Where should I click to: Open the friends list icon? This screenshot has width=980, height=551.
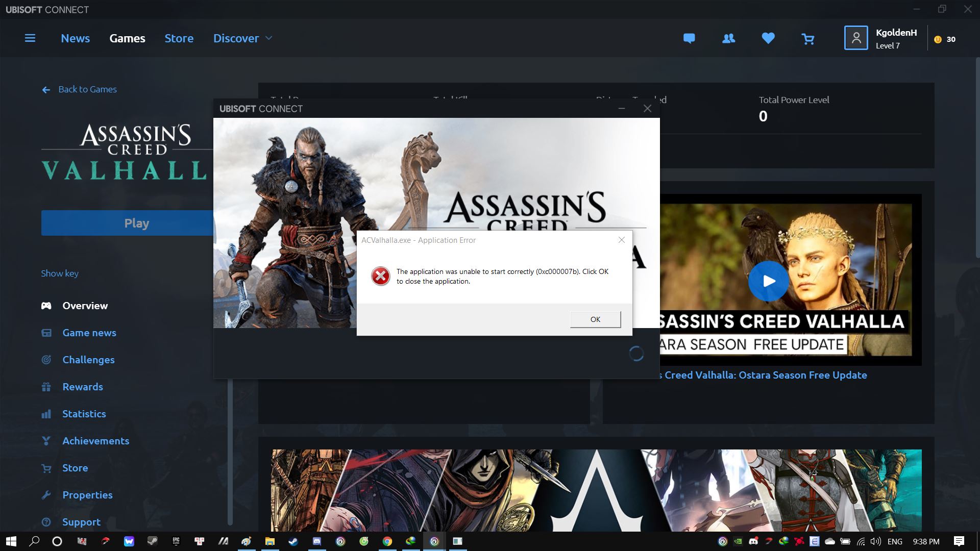pos(729,38)
